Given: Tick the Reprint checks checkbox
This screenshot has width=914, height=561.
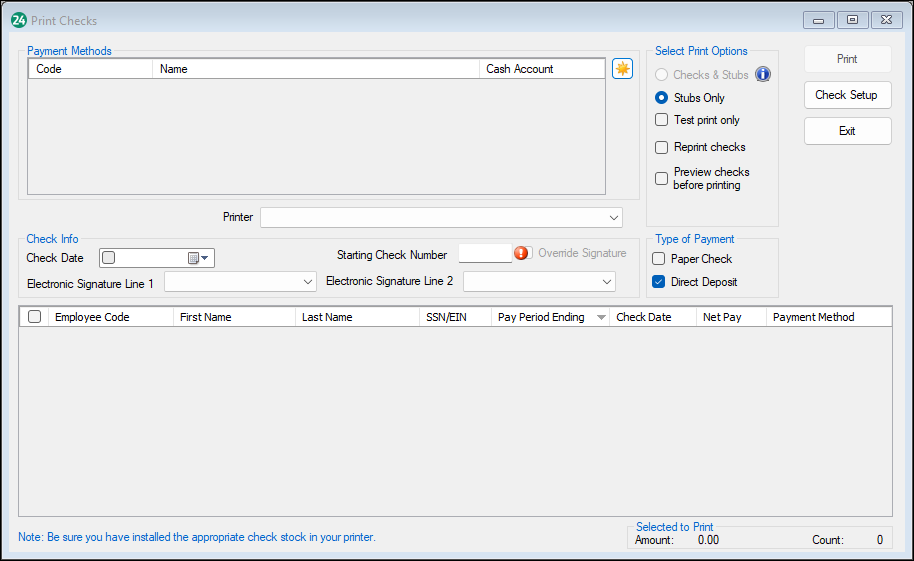Looking at the screenshot, I should point(661,147).
